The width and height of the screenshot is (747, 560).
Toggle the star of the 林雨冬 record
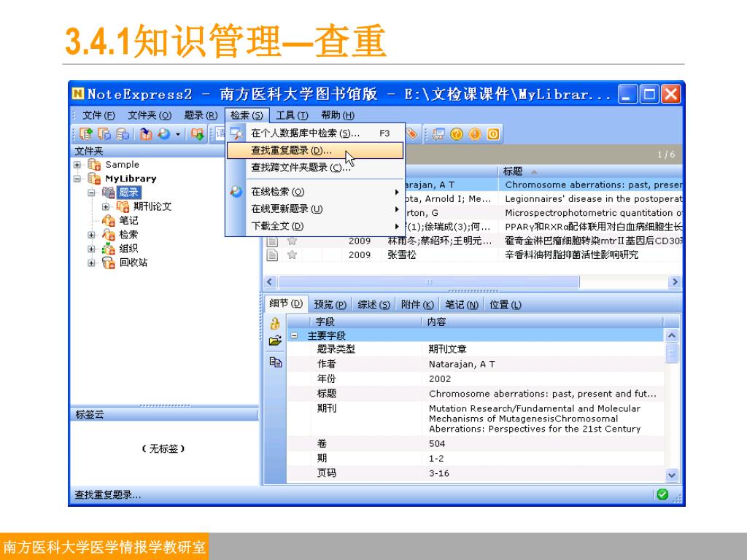tap(292, 241)
